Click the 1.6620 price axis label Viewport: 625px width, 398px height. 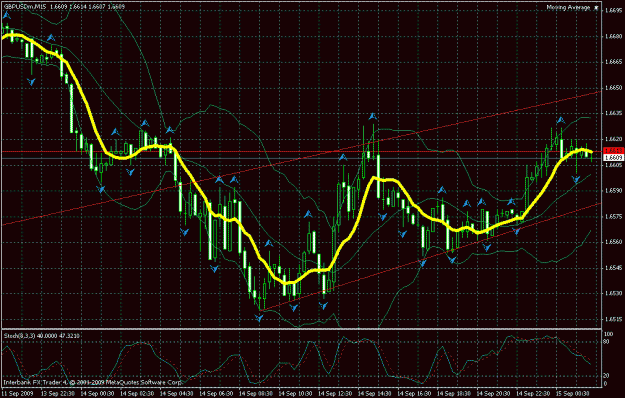click(613, 139)
